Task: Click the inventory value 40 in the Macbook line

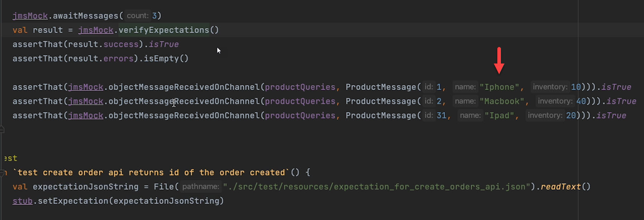Action: click(x=581, y=102)
